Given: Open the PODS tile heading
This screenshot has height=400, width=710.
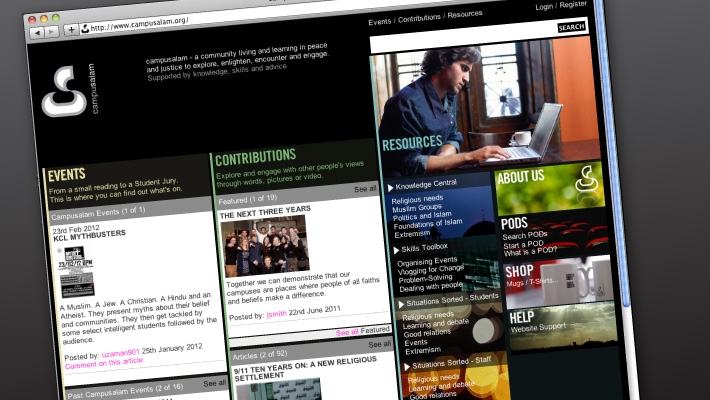Looking at the screenshot, I should coord(514,223).
